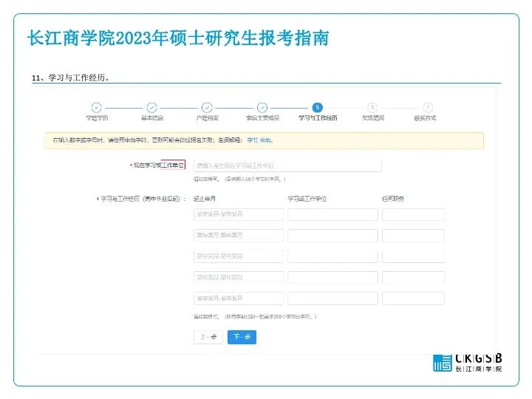Focus the fifth row 任何职务 field

pyautogui.click(x=413, y=299)
